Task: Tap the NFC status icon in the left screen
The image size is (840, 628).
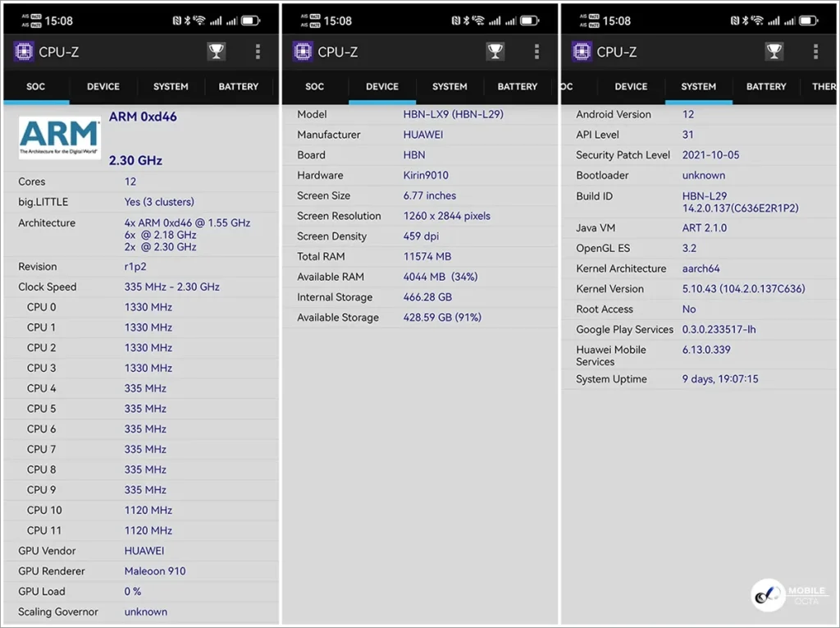Action: 177,21
